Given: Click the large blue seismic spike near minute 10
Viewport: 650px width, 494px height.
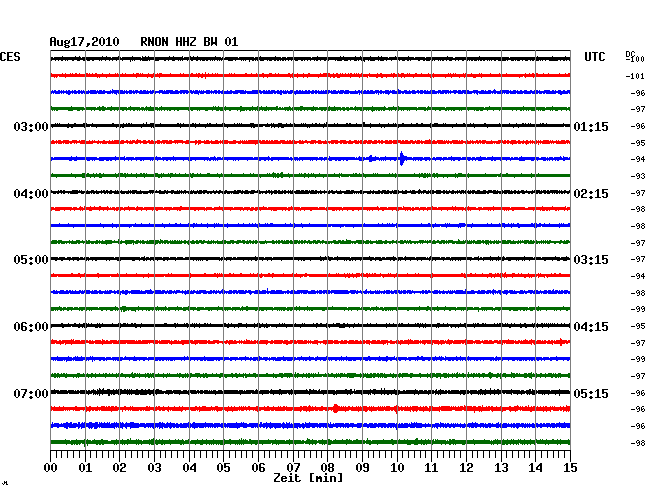Looking at the screenshot, I should coord(402,159).
